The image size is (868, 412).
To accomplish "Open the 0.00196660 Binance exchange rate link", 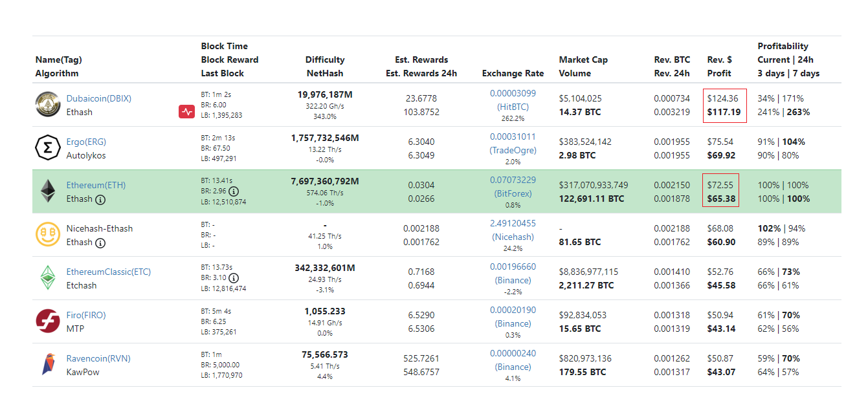I will tap(513, 273).
